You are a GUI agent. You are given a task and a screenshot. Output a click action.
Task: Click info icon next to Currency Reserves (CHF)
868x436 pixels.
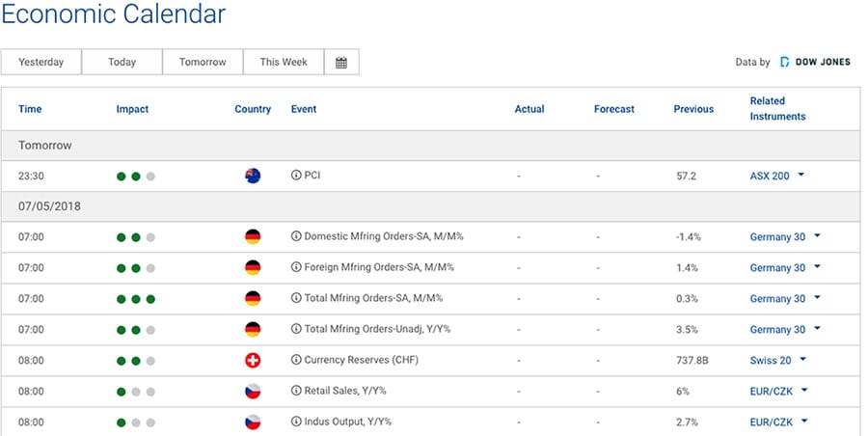point(296,360)
